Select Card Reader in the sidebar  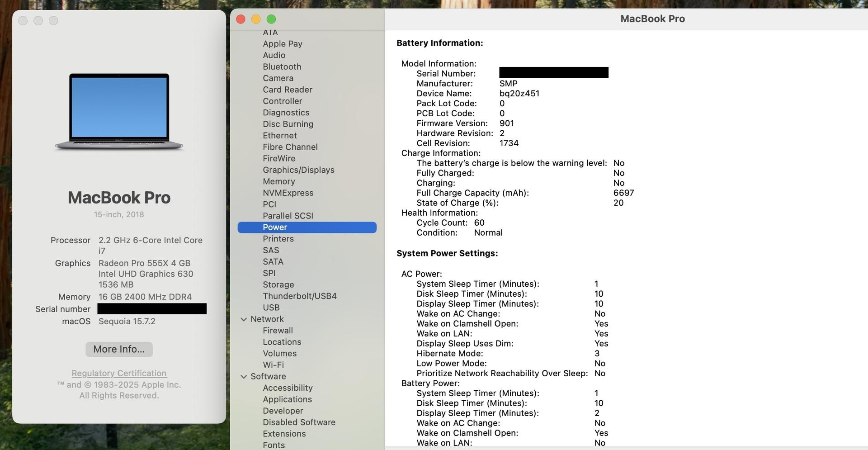pyautogui.click(x=288, y=90)
